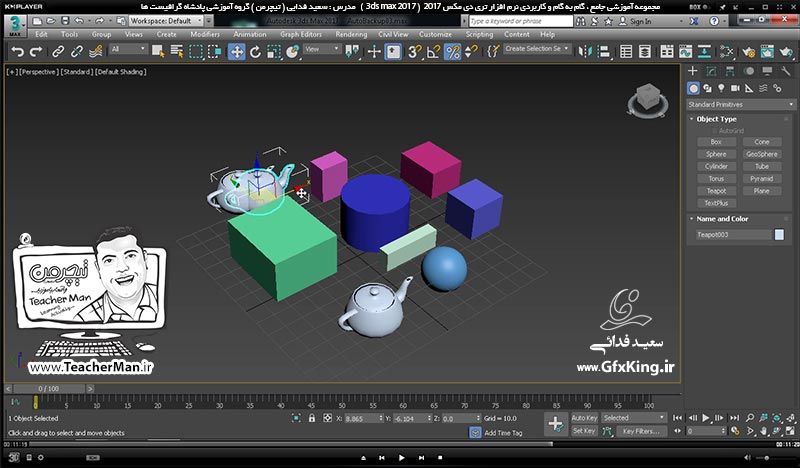This screenshot has height=468, width=800.
Task: Click the Use Pivot Point Center icon
Action: [352, 52]
